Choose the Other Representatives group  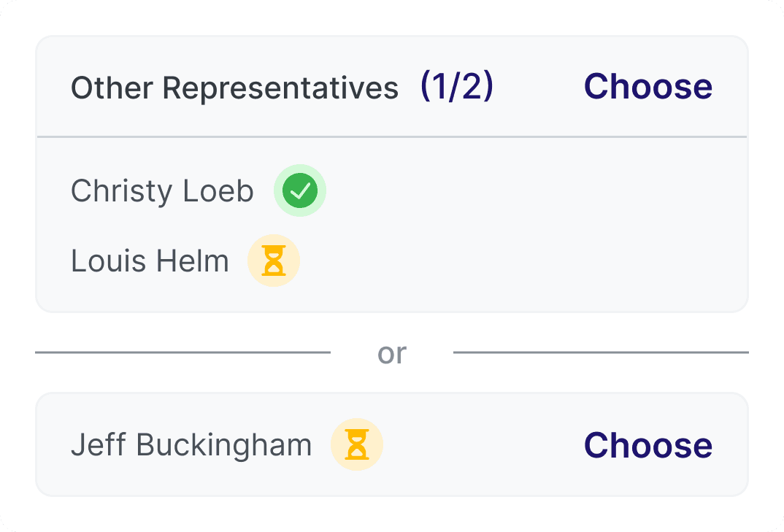pyautogui.click(x=647, y=87)
